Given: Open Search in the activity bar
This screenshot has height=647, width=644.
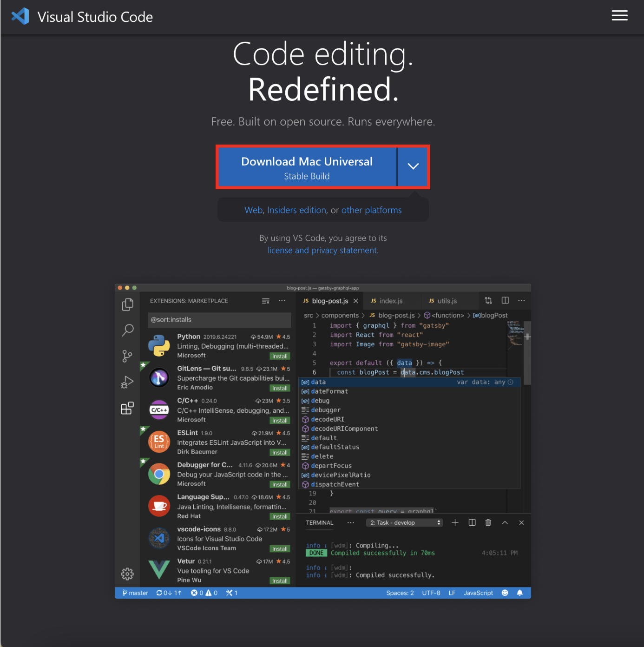Looking at the screenshot, I should pyautogui.click(x=127, y=330).
